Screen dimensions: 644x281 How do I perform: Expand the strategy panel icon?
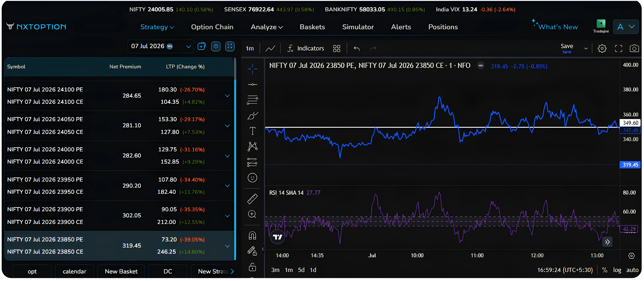point(230,46)
